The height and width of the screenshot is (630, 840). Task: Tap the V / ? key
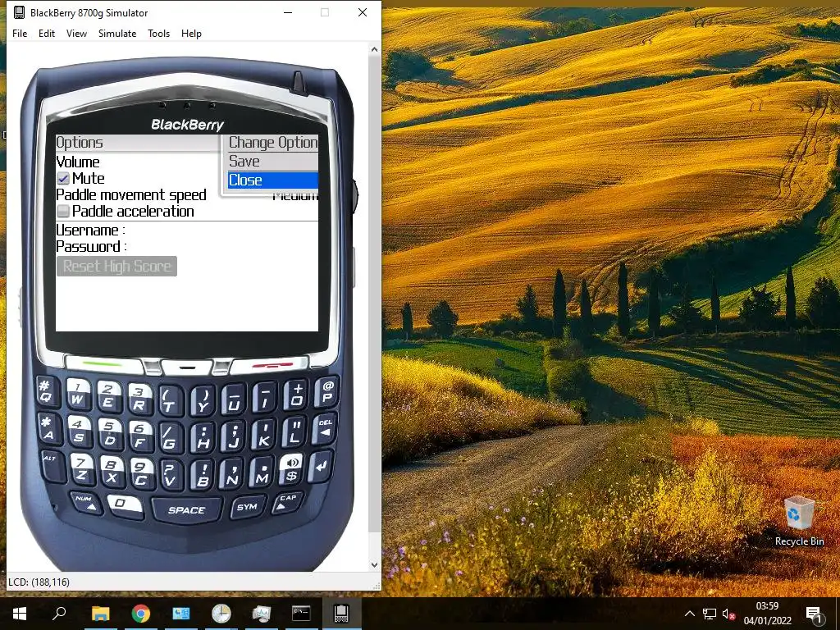pyautogui.click(x=172, y=475)
